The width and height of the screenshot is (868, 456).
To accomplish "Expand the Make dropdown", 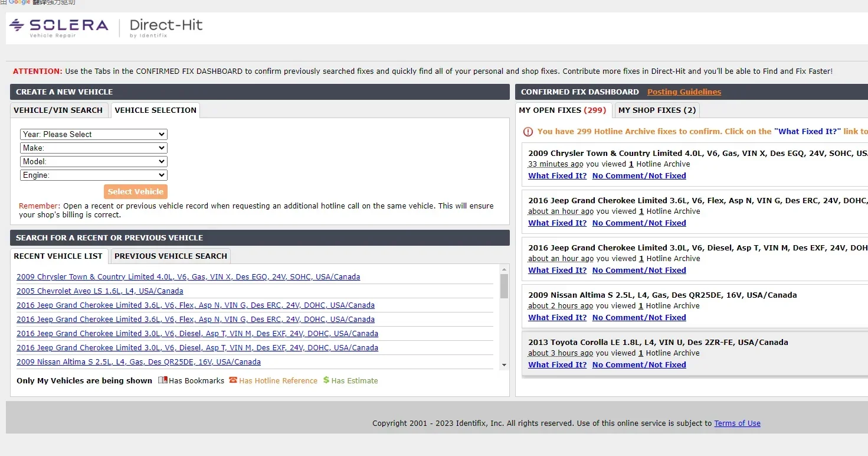I will coord(94,148).
